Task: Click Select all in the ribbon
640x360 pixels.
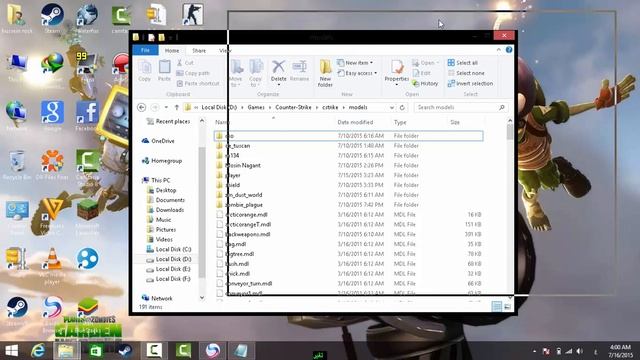Action: pos(462,63)
